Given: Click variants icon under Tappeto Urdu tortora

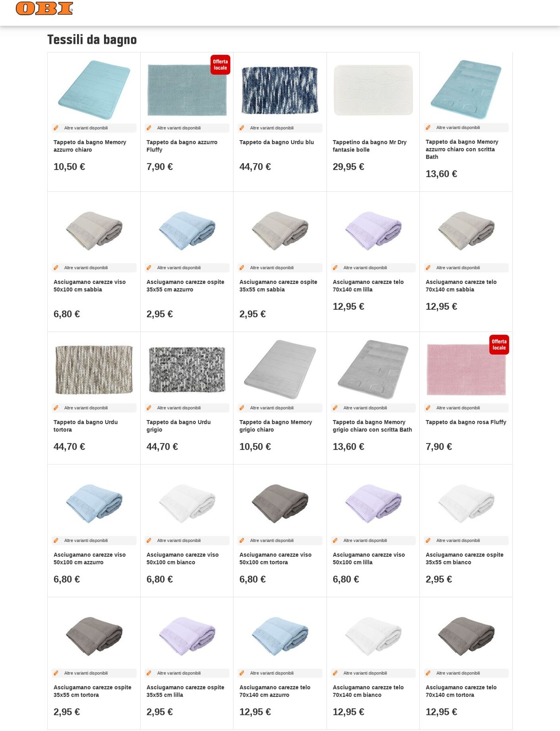Looking at the screenshot, I should pos(56,408).
